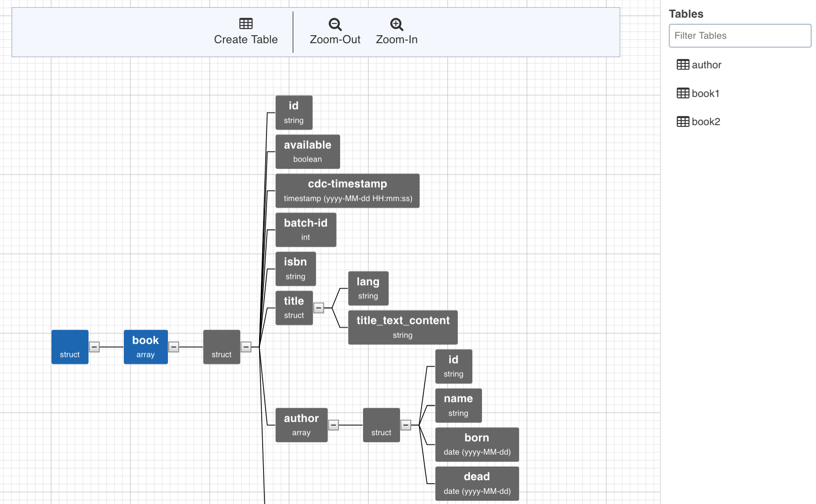Select the available boolean node
The width and height of the screenshot is (816, 504).
pos(308,152)
